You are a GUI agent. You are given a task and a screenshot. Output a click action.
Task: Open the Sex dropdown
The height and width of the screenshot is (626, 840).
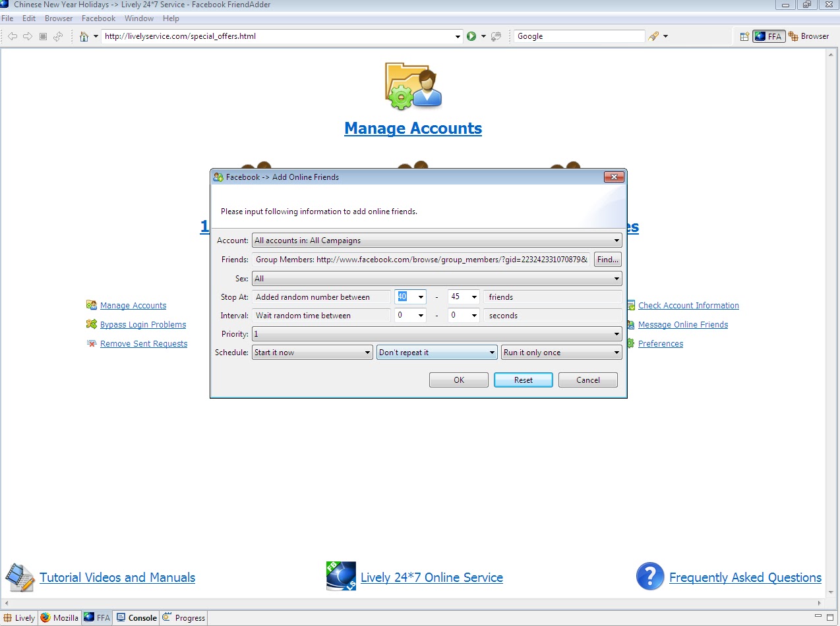[436, 279]
